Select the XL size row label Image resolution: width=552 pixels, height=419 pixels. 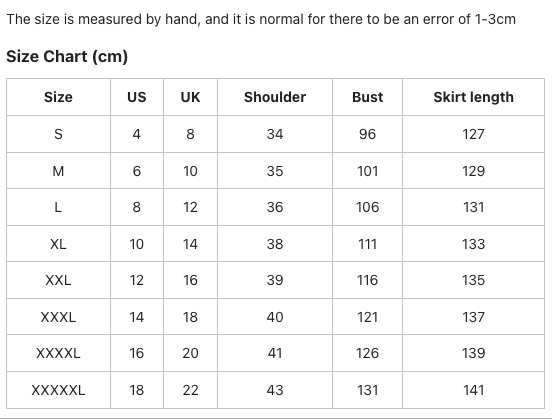pyautogui.click(x=58, y=244)
